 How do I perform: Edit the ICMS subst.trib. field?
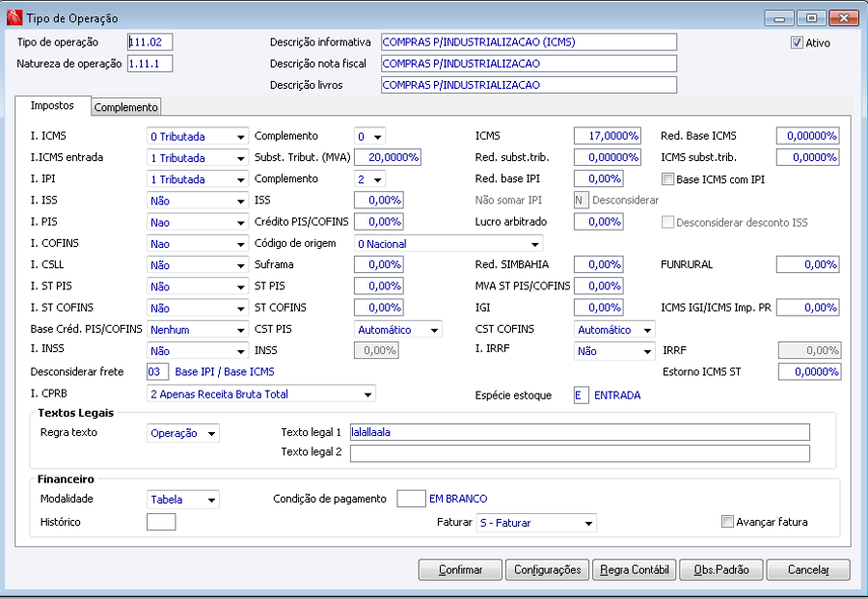tap(807, 157)
